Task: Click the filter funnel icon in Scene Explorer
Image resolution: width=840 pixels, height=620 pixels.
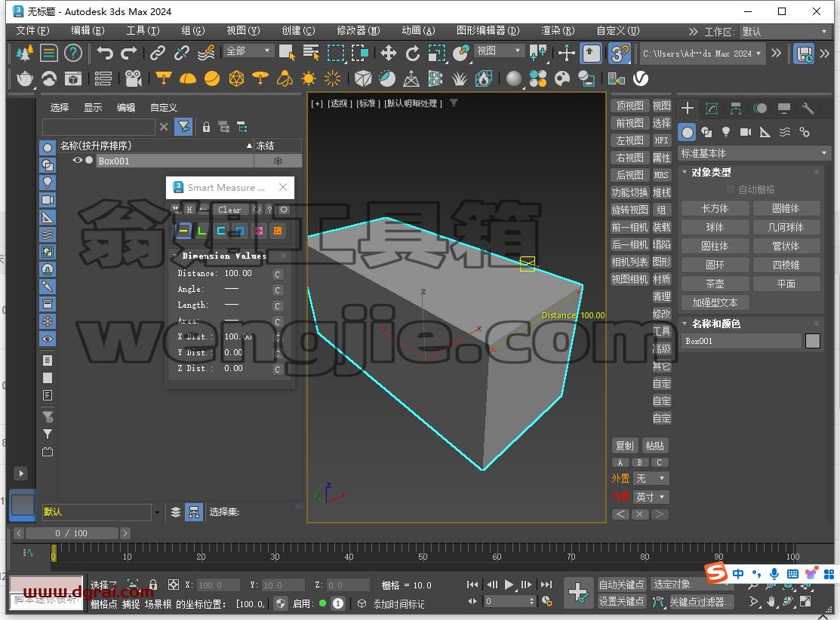Action: (x=183, y=127)
